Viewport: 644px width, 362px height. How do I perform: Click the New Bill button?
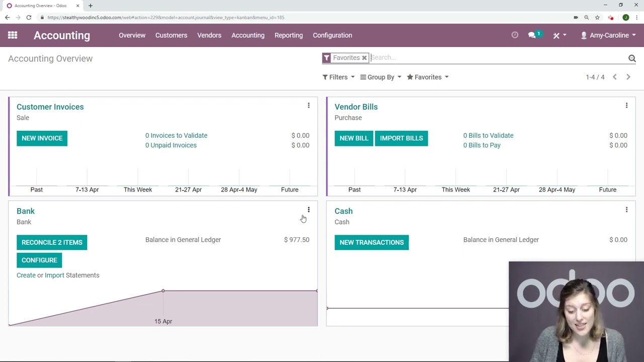click(x=354, y=138)
